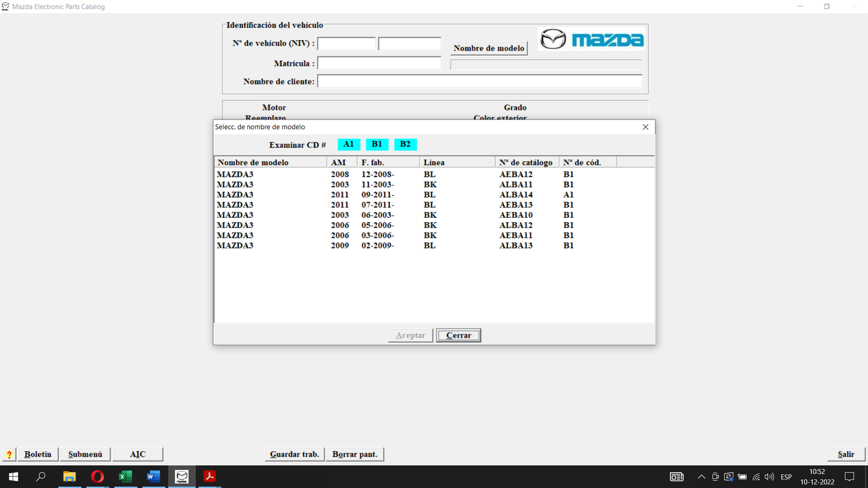Image resolution: width=868 pixels, height=488 pixels.
Task: Open the Submenú button
Action: tap(85, 454)
